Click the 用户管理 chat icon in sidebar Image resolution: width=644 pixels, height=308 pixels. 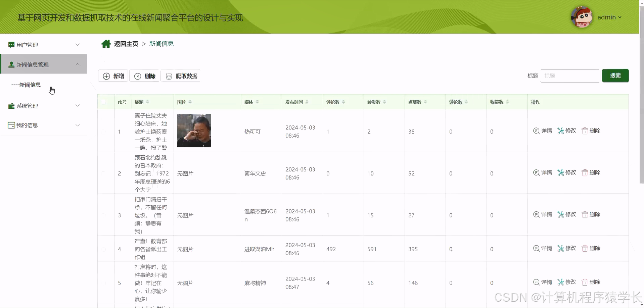(11, 45)
